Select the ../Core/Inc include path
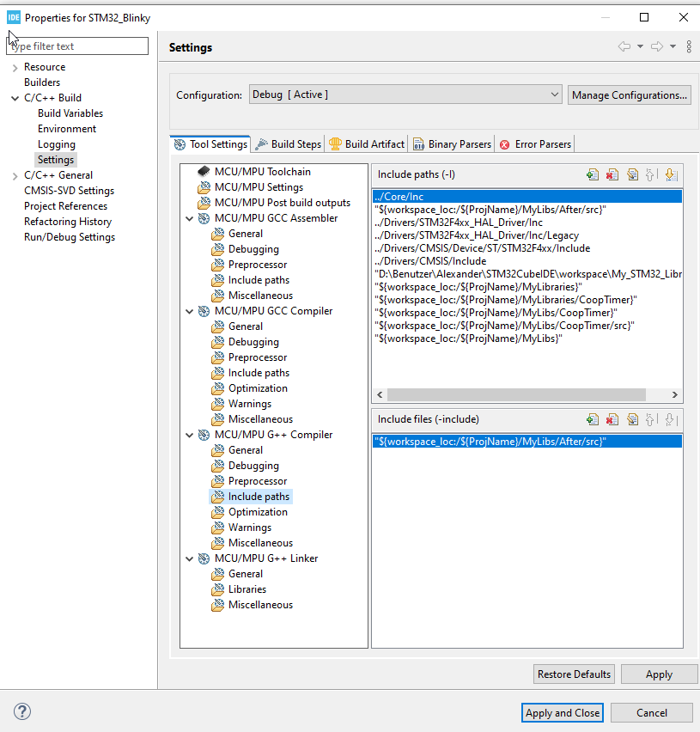This screenshot has width=700, height=732. (x=527, y=197)
